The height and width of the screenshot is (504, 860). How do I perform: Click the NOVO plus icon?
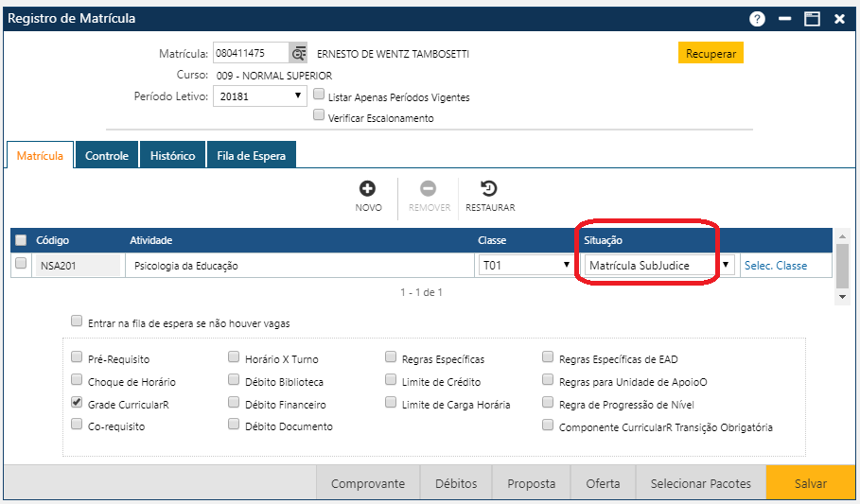368,189
